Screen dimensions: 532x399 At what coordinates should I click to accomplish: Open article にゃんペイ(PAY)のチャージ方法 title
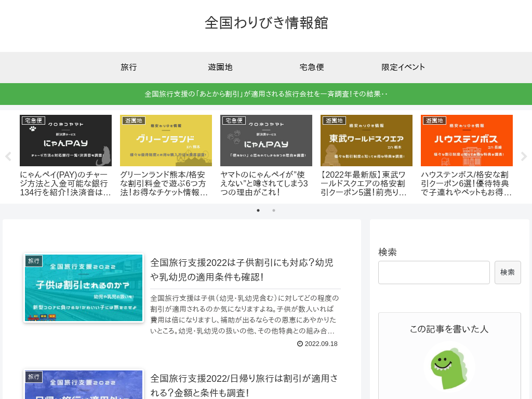(65, 183)
